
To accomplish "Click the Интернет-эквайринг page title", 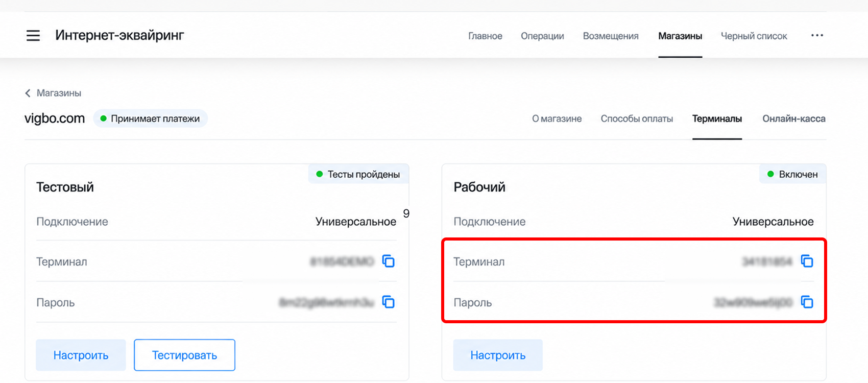I will click(x=119, y=35).
